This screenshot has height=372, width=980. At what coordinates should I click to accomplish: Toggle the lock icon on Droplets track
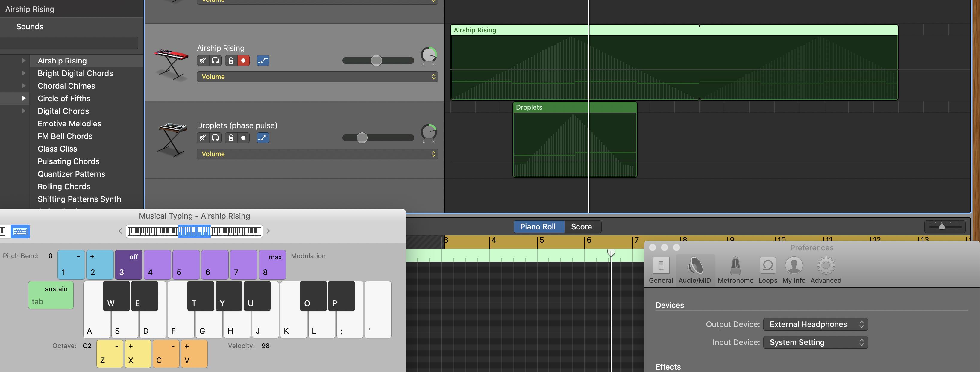(x=230, y=137)
